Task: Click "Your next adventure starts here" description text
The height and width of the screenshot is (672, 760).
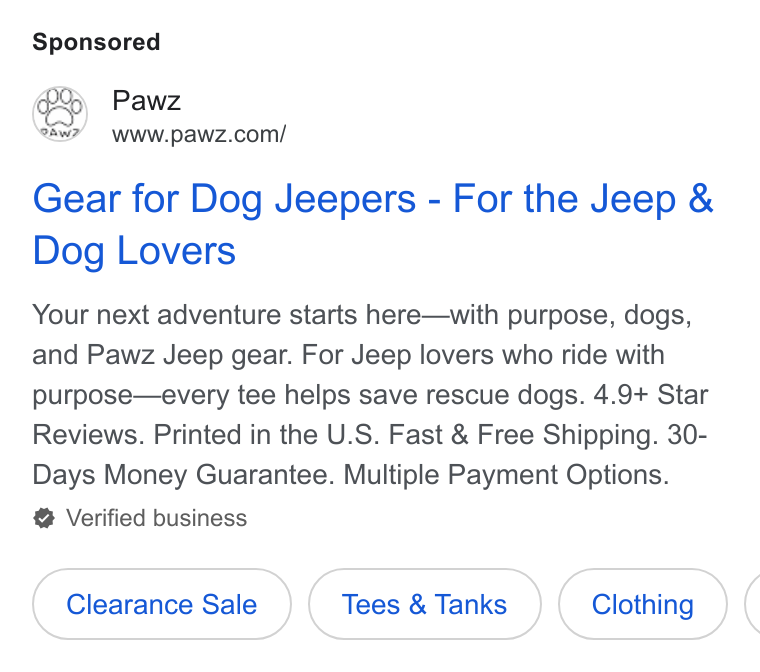Action: tap(226, 315)
